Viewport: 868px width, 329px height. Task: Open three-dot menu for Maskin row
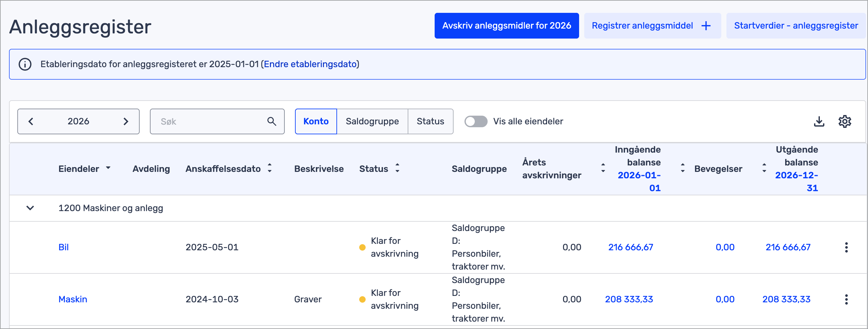846,299
